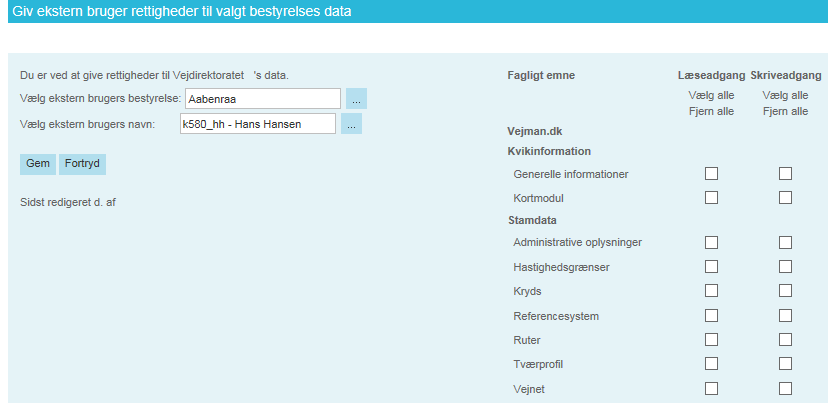This screenshot has width=828, height=403.
Task: Click the browse button next to Aabenraa field
Action: [x=357, y=99]
